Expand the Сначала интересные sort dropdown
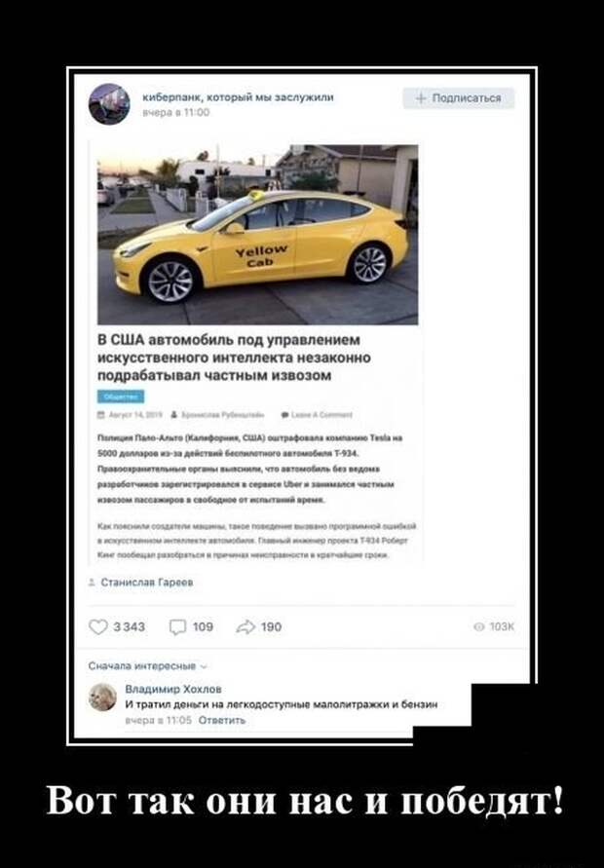The image size is (604, 868). pos(147,665)
